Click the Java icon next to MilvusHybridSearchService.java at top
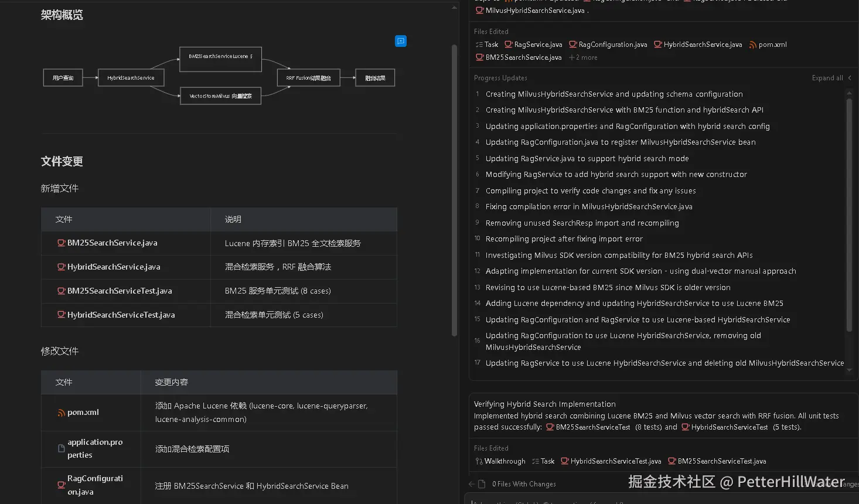This screenshot has height=504, width=859. click(480, 10)
